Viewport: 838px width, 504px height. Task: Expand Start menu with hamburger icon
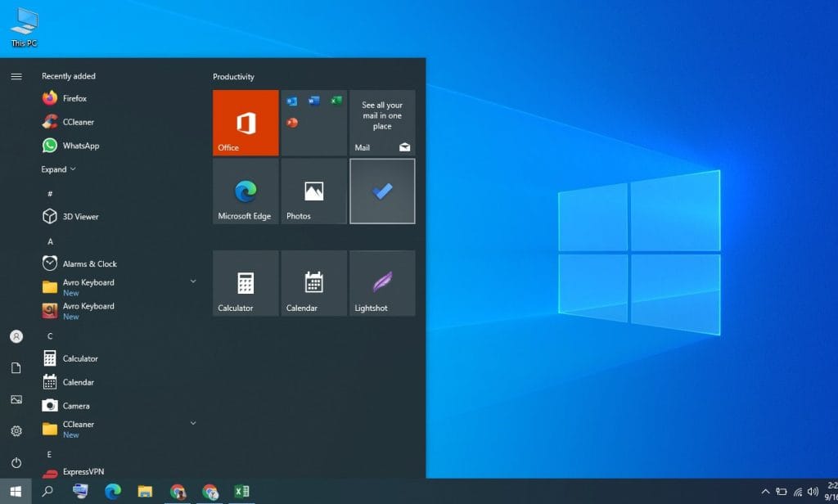[x=16, y=76]
